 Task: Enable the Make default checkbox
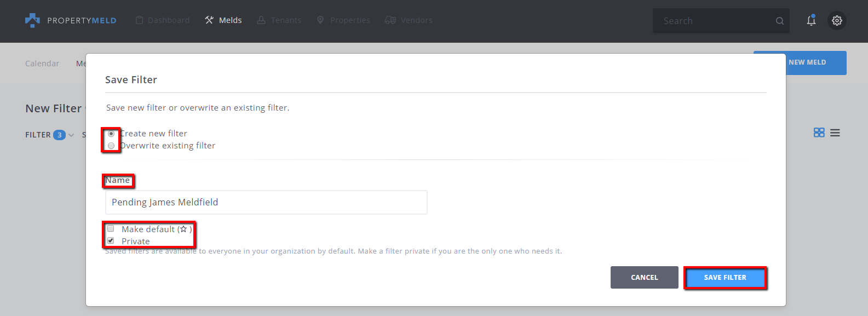pos(111,229)
